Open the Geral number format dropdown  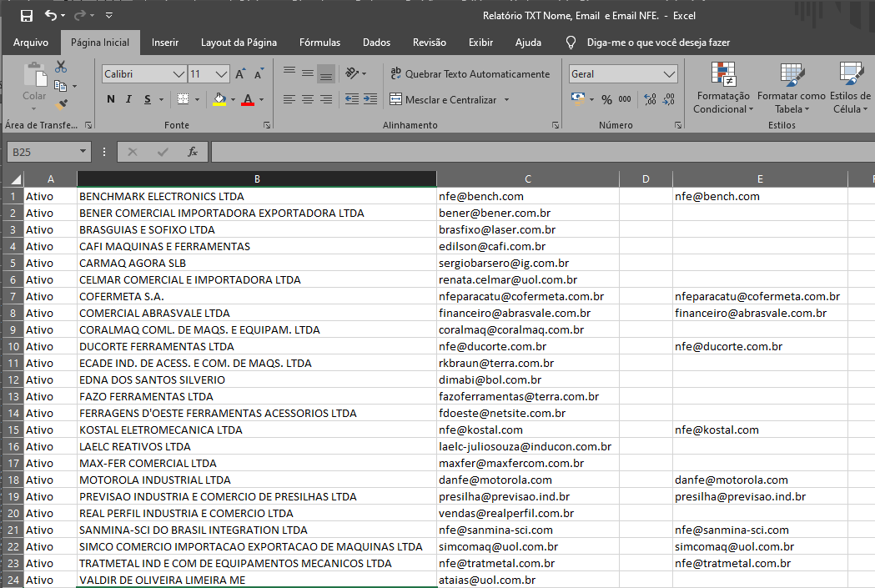click(x=669, y=74)
